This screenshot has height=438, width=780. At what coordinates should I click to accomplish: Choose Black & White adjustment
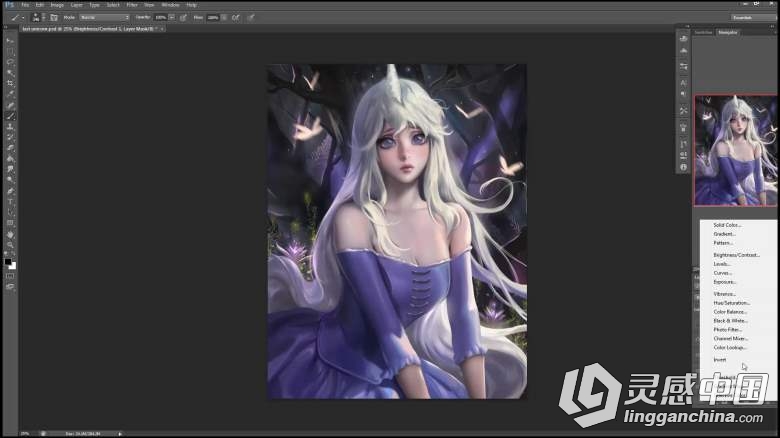point(730,321)
